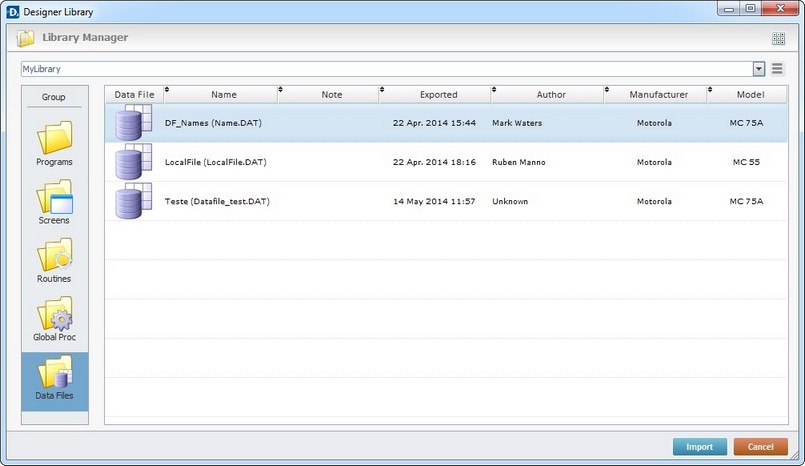
Task: Click the Group panel header
Action: point(53,97)
